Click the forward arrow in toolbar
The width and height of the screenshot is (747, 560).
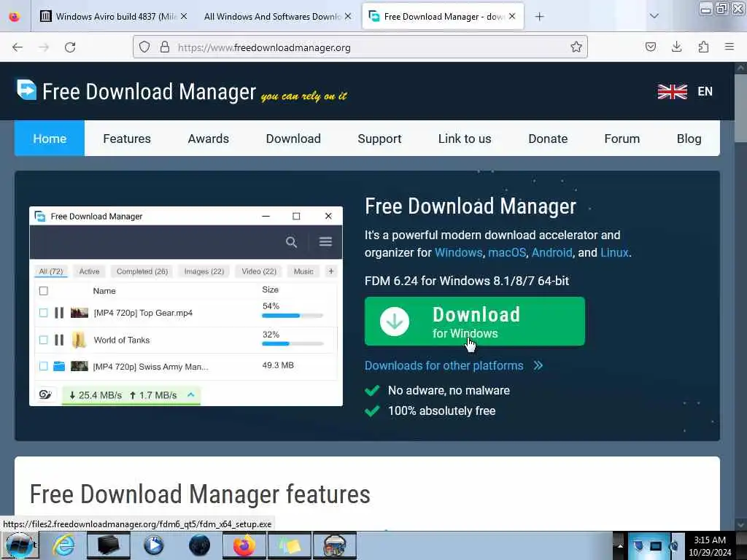coord(44,47)
